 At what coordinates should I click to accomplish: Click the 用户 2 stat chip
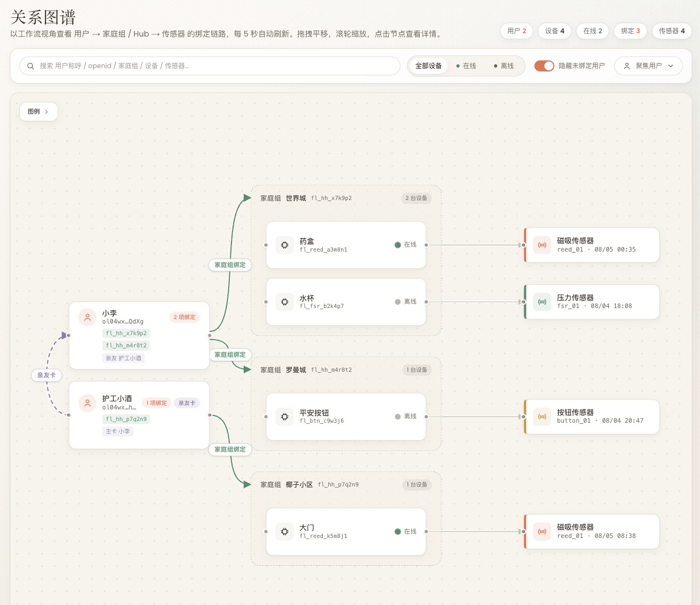pyautogui.click(x=517, y=31)
